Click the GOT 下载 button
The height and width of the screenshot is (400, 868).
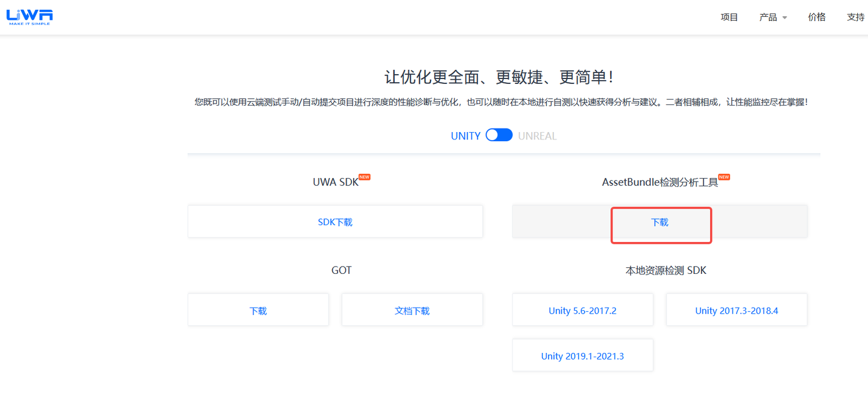point(258,310)
